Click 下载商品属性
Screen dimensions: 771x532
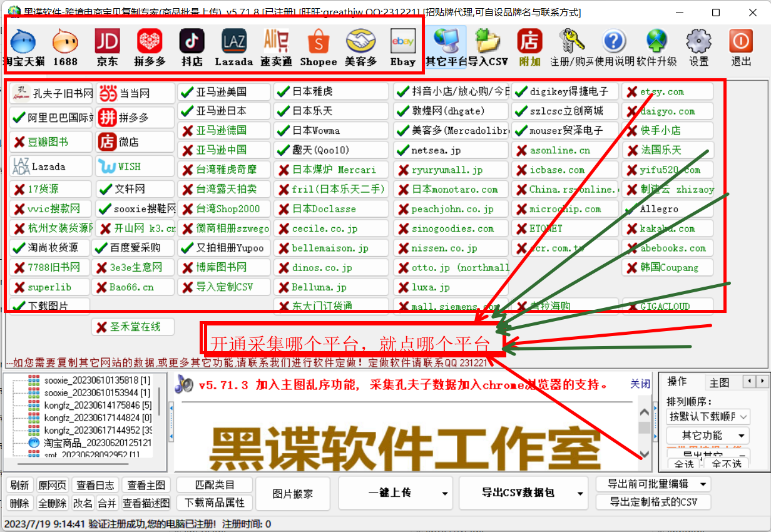tap(215, 503)
